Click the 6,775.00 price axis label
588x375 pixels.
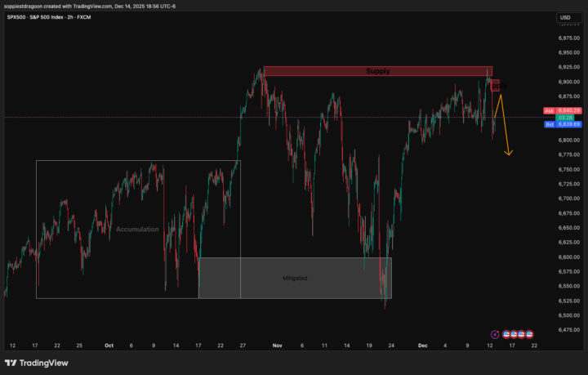569,155
